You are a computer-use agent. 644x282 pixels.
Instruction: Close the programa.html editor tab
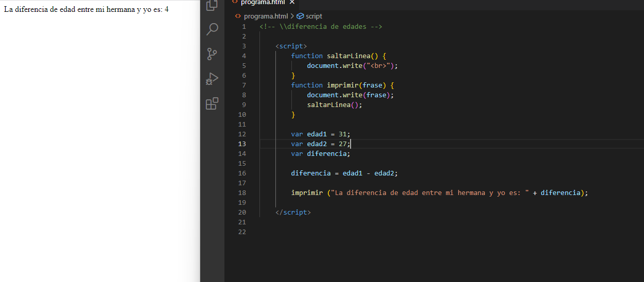[x=292, y=2]
